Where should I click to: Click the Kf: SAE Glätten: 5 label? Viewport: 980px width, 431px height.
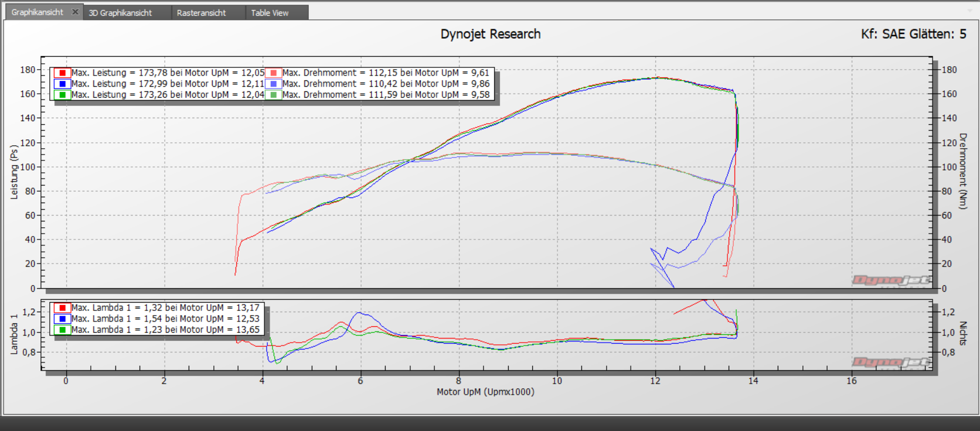coord(913,34)
